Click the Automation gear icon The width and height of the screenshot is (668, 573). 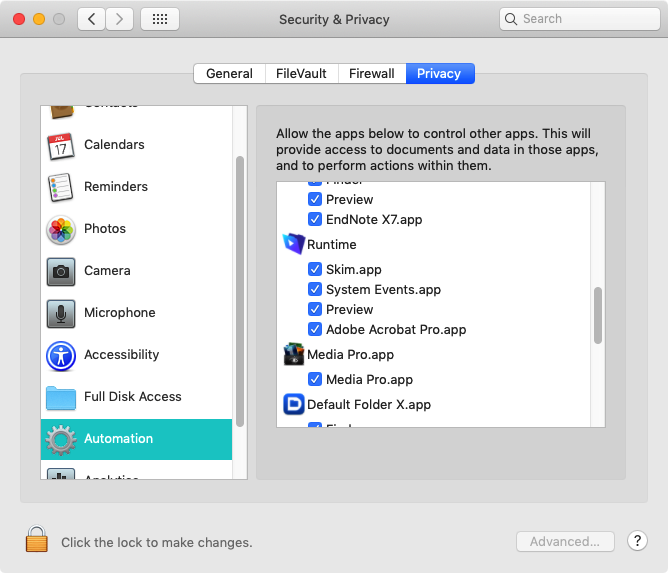click(x=61, y=440)
